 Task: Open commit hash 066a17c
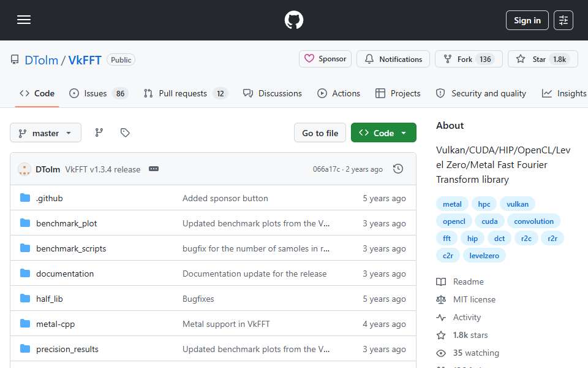[x=326, y=169]
